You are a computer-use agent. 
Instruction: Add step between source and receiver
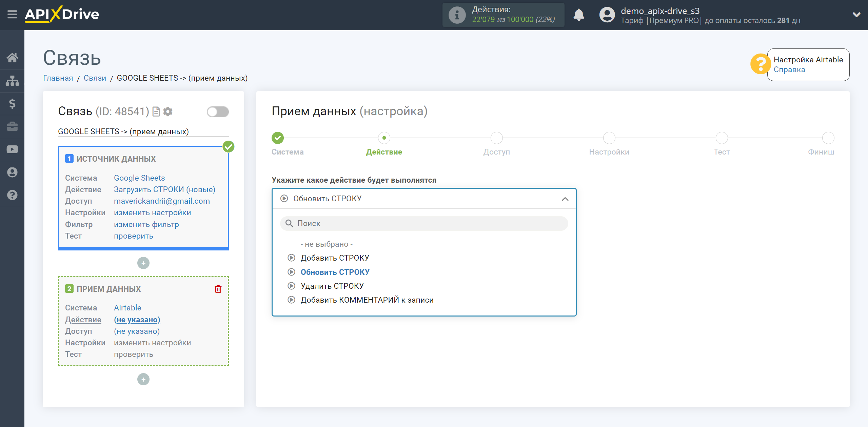143,263
